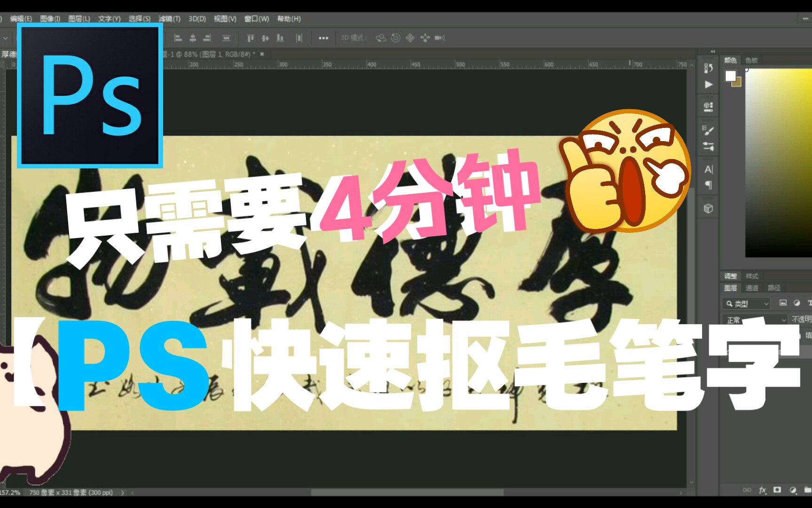812x508 pixels.
Task: Close the 图层 1 RGB/8# document tab
Action: coord(262,54)
